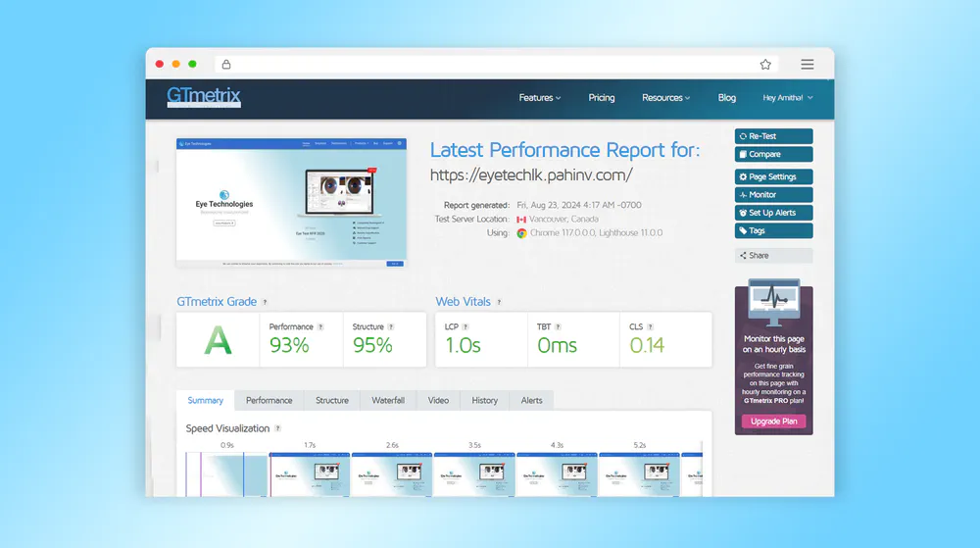Open help icon next to Performance score
The image size is (980, 548).
[x=320, y=326]
